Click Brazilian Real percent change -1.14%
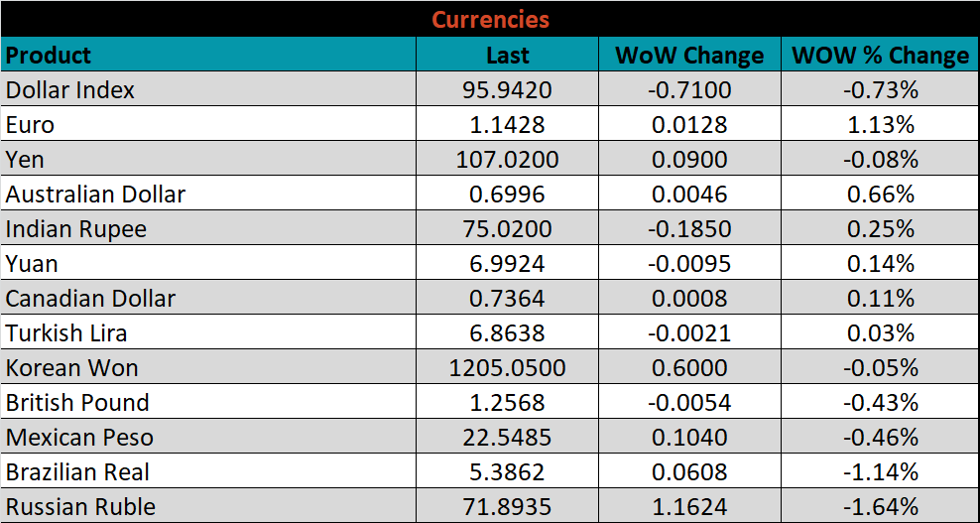The height and width of the screenshot is (523, 980). 880,472
